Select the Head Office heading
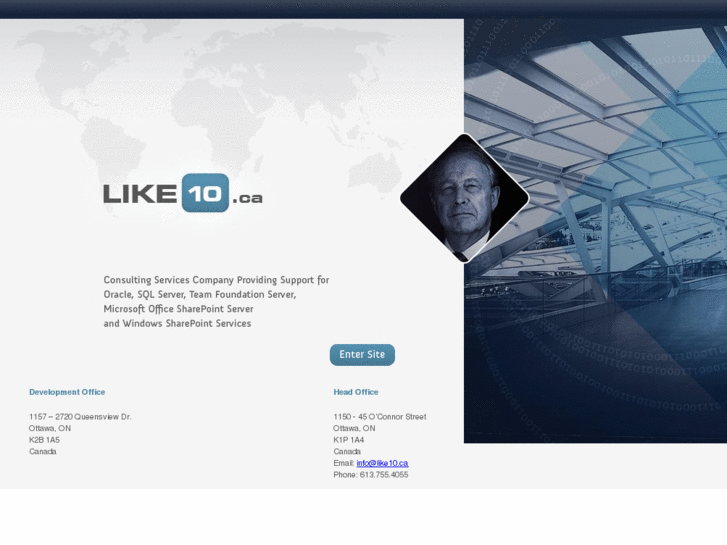This screenshot has height=545, width=727. point(356,392)
